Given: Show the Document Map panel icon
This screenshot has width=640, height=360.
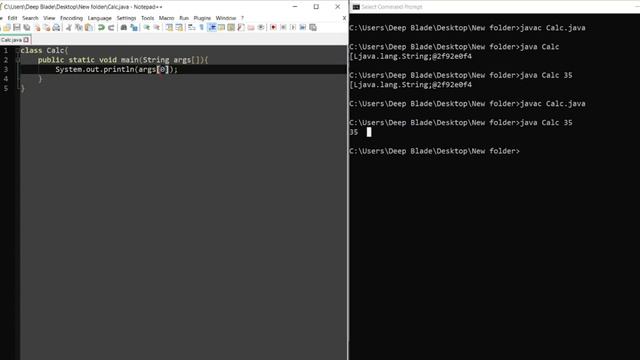Looking at the screenshot, I should click(x=231, y=27).
